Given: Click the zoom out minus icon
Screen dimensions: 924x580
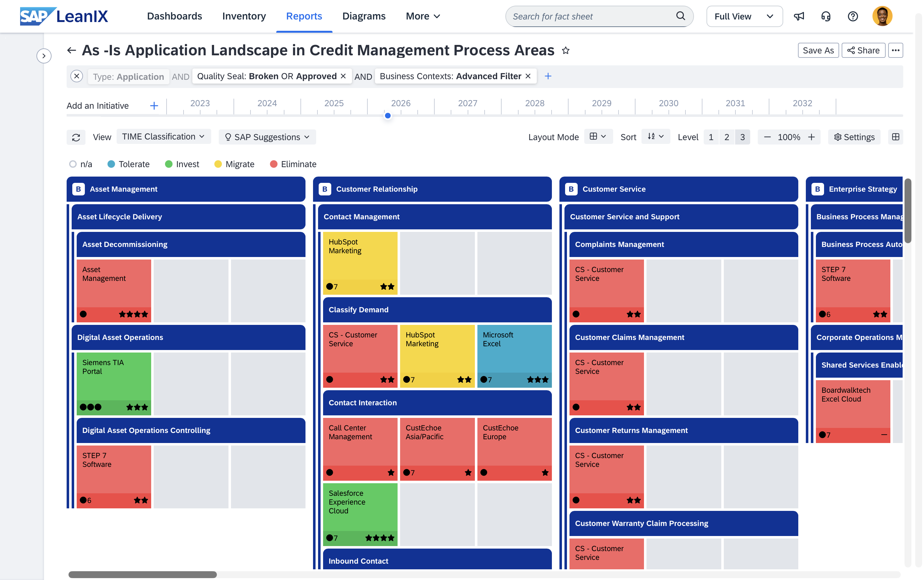Looking at the screenshot, I should [x=767, y=137].
